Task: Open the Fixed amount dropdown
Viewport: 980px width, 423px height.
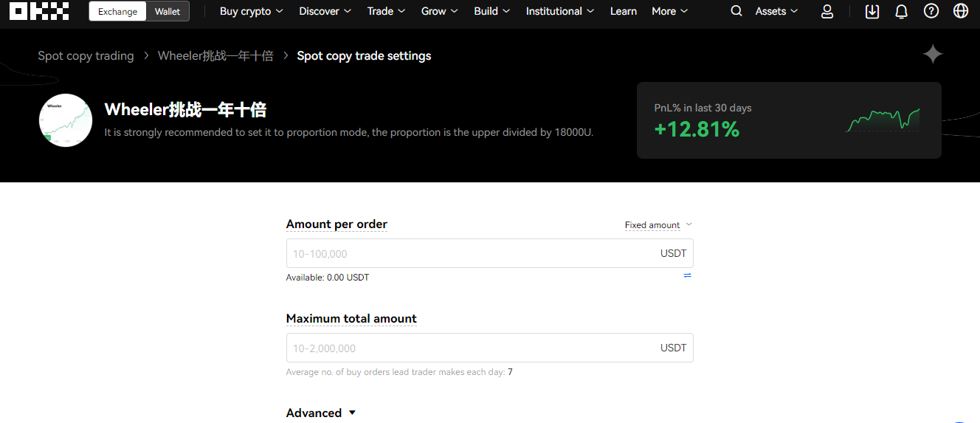Action: pyautogui.click(x=658, y=224)
